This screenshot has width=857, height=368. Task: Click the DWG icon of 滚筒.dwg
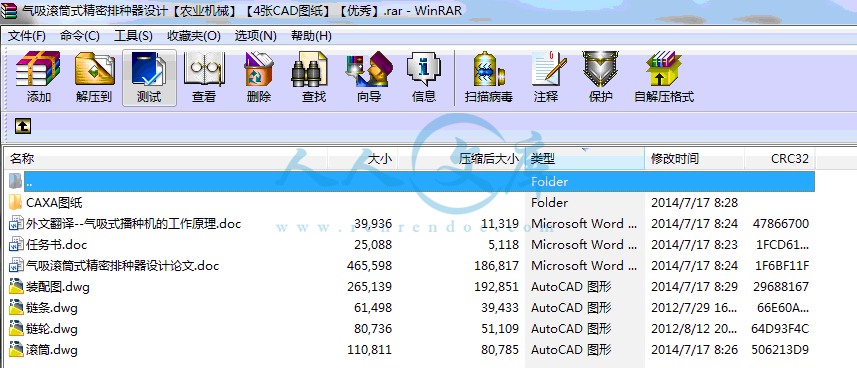[x=16, y=349]
